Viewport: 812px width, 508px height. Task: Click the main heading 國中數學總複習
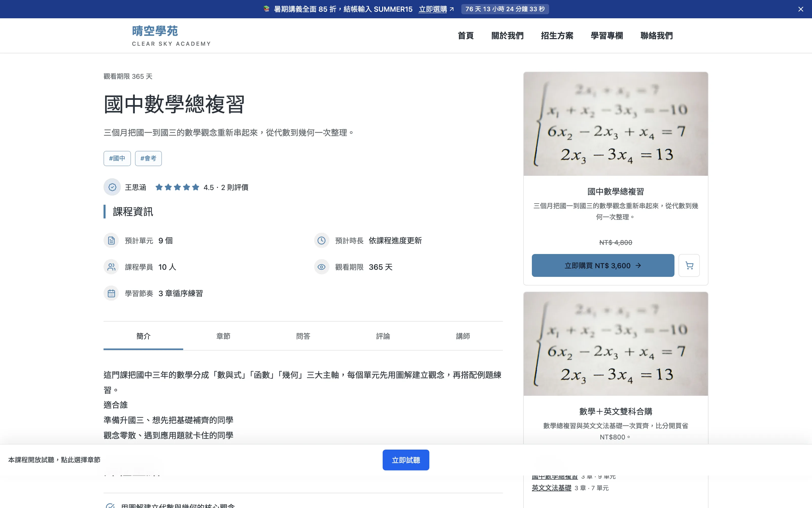[x=174, y=104]
